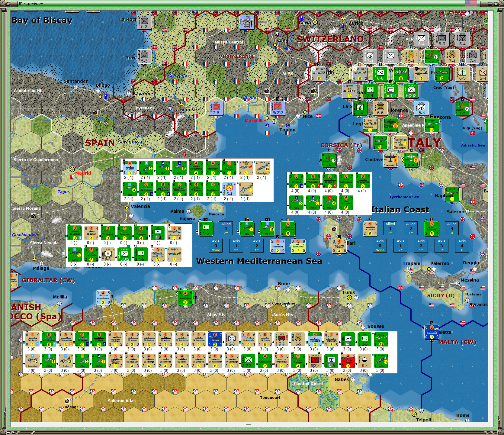Select the CVL Argus carrier counter
The image size is (504, 435).
tap(32, 339)
